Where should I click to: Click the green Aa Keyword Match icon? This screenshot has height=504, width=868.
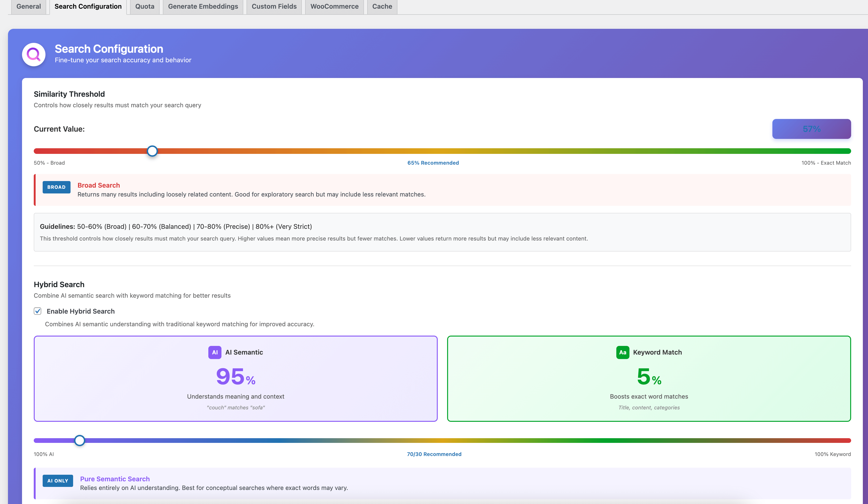point(622,352)
